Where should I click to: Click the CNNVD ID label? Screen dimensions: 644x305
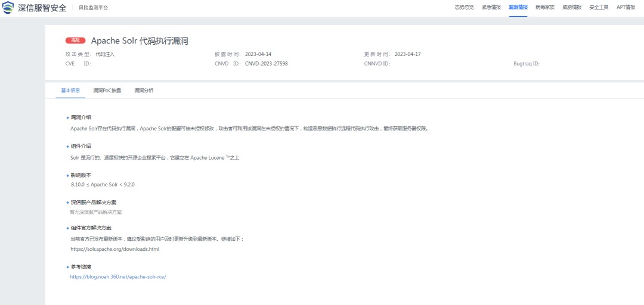(x=377, y=64)
